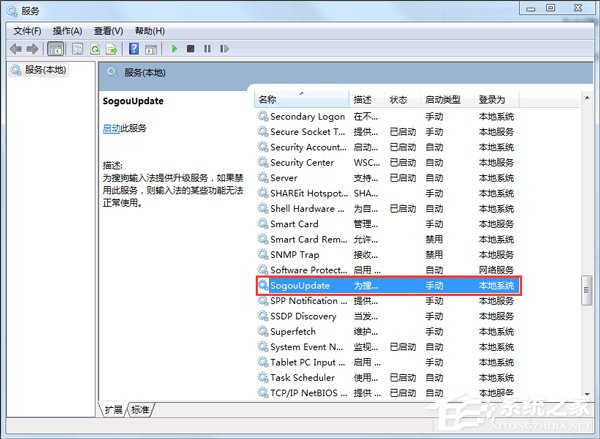Click the Export List toolbar icon
The height and width of the screenshot is (439, 600).
coord(112,49)
